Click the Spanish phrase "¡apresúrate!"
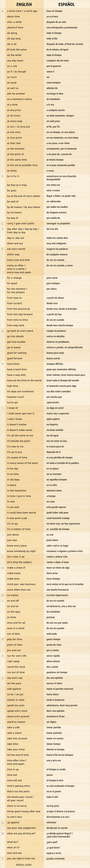Image resolution: width=90 pixels, height=868 pixels. point(52,402)
